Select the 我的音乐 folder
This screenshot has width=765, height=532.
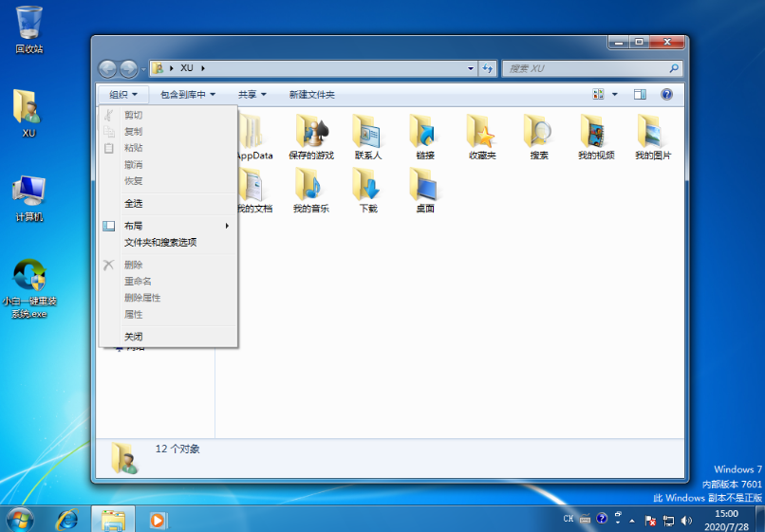click(311, 191)
